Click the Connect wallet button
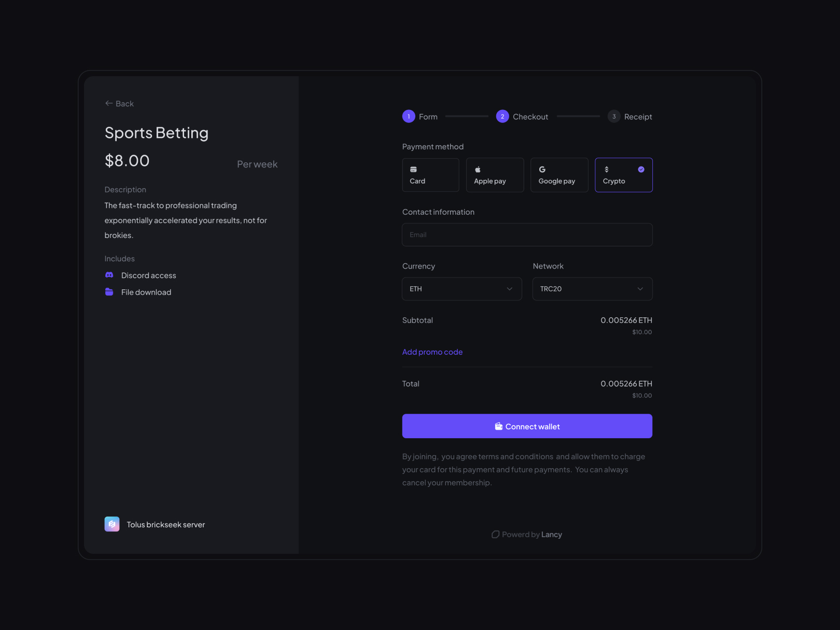The height and width of the screenshot is (630, 840). pos(527,426)
